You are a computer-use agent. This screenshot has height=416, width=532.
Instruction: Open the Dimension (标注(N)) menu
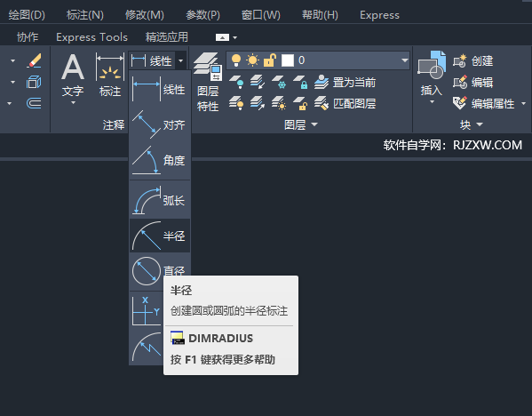[85, 15]
